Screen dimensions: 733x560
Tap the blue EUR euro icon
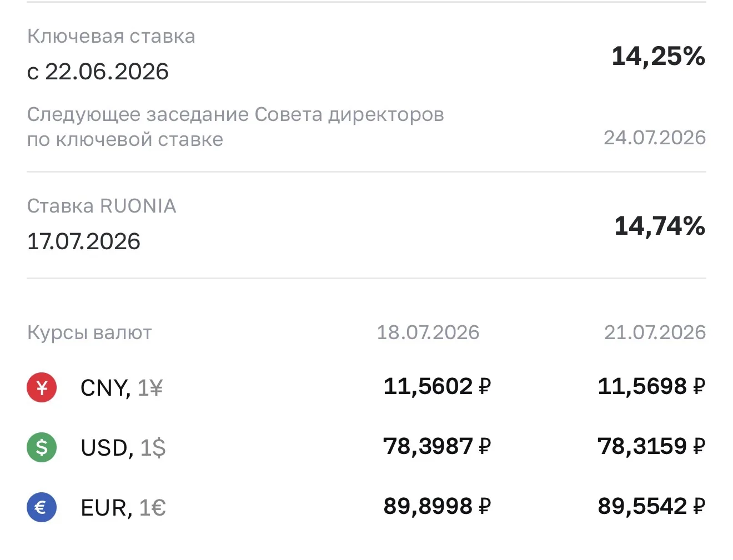tap(42, 507)
